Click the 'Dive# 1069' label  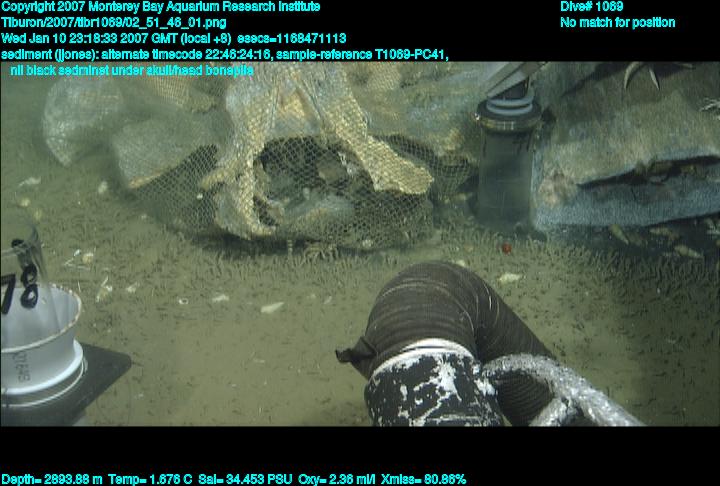[x=591, y=6]
